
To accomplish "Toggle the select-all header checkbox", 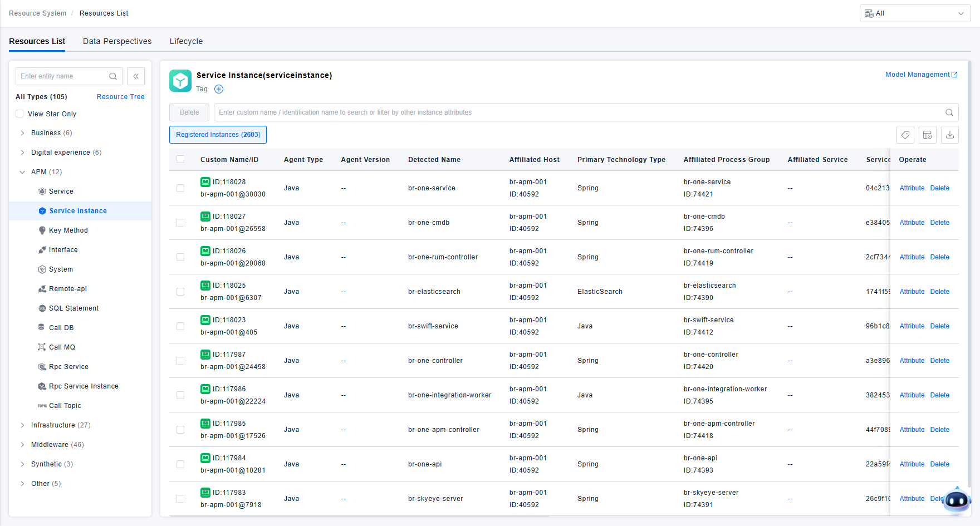I will coord(180,160).
